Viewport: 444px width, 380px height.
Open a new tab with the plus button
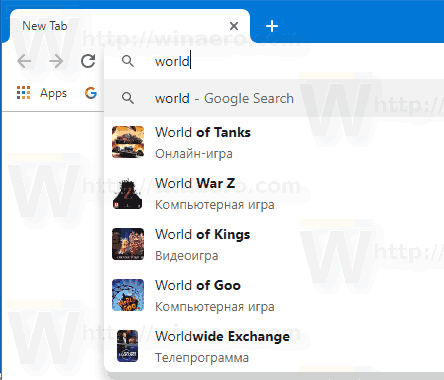coord(272,26)
